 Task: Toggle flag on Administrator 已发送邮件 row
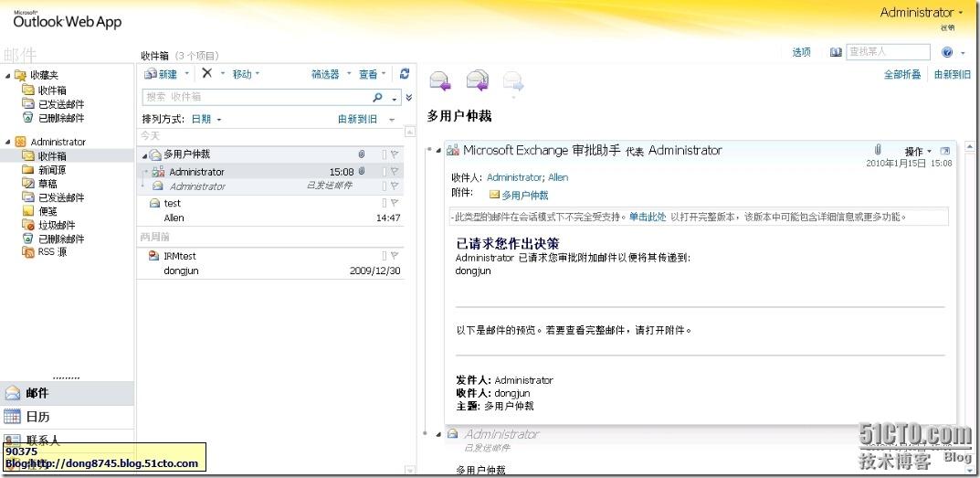coord(395,186)
